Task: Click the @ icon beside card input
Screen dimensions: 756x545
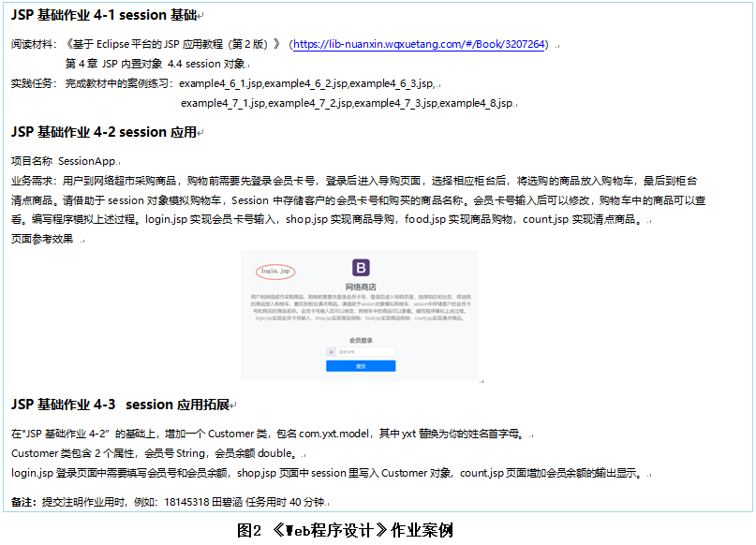Action: pos(330,352)
